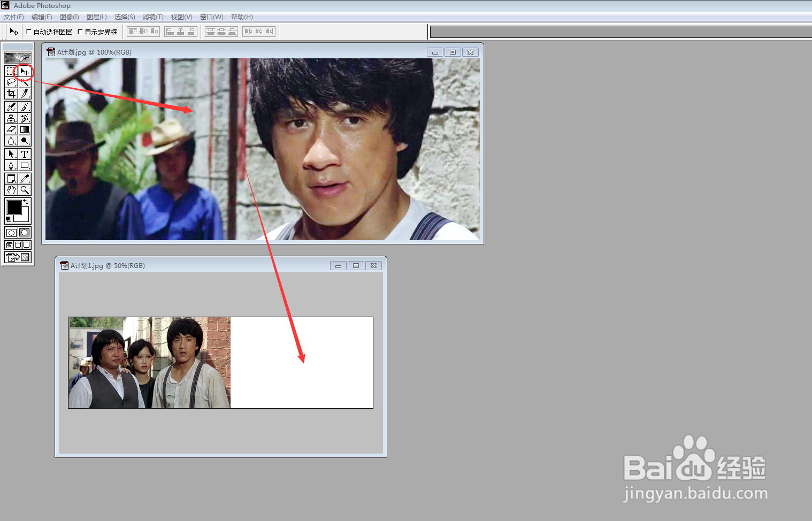Image resolution: width=812 pixels, height=521 pixels.
Task: Select the Rectangular Marquee tool
Action: point(11,71)
